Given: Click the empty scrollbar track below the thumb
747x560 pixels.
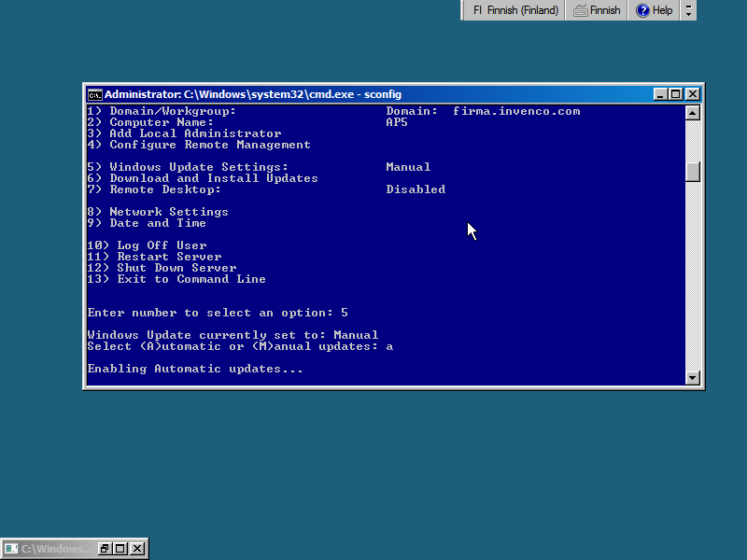Looking at the screenshot, I should [x=692, y=280].
